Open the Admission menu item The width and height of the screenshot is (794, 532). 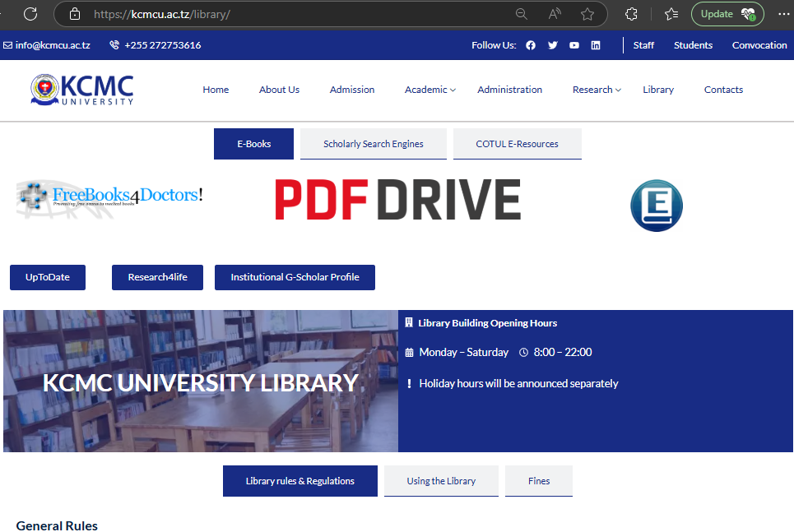352,90
